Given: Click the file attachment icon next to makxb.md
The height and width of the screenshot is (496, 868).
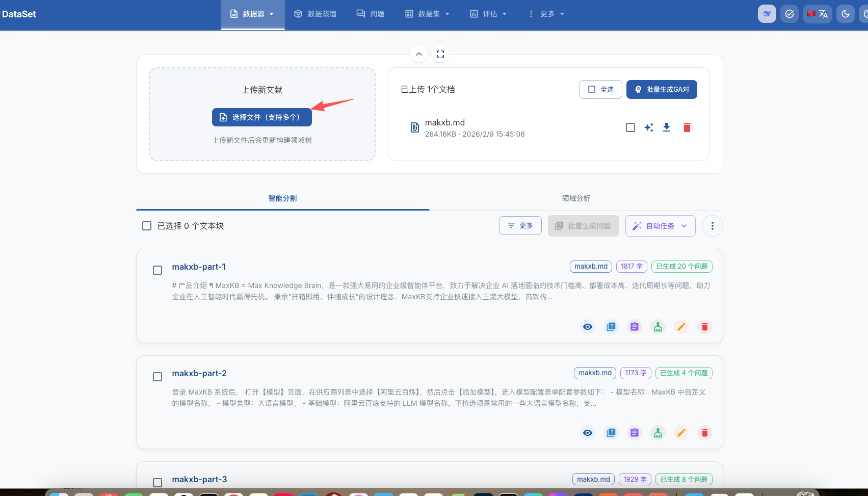Looking at the screenshot, I should 415,127.
